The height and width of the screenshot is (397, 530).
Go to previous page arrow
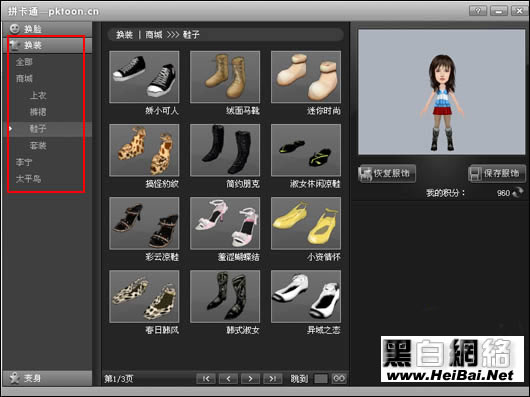(x=228, y=379)
